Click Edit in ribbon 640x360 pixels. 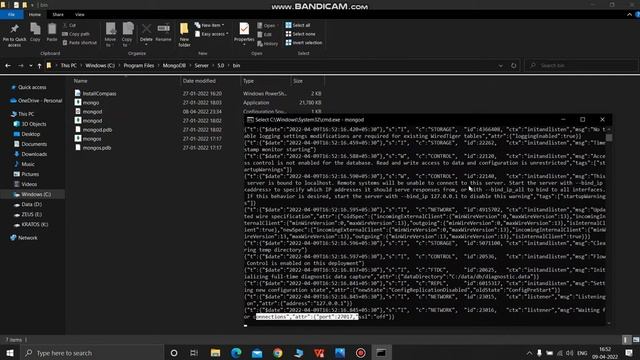(x=264, y=34)
